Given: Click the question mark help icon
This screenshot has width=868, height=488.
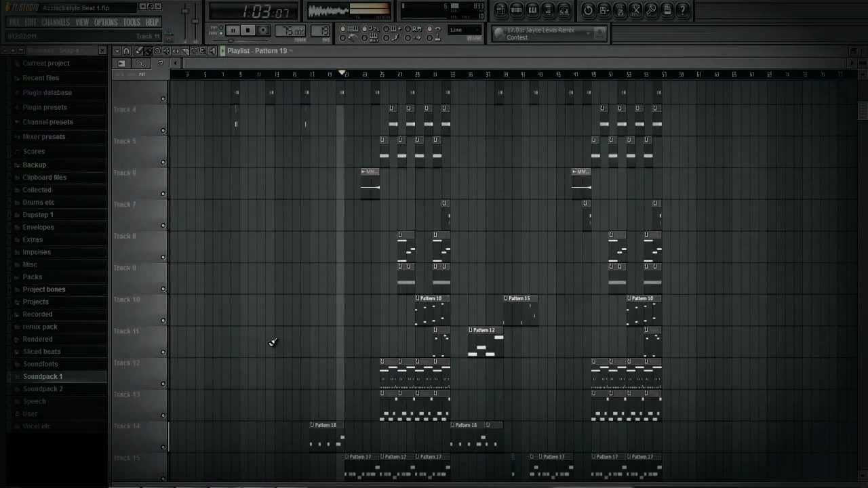Looking at the screenshot, I should coord(683,9).
